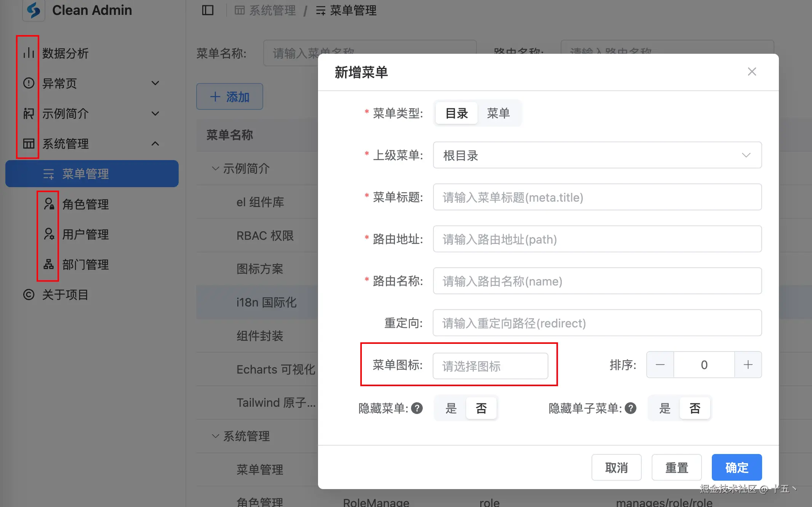Click the 关于项目 copyright icon
Image resolution: width=812 pixels, height=507 pixels.
tap(29, 295)
